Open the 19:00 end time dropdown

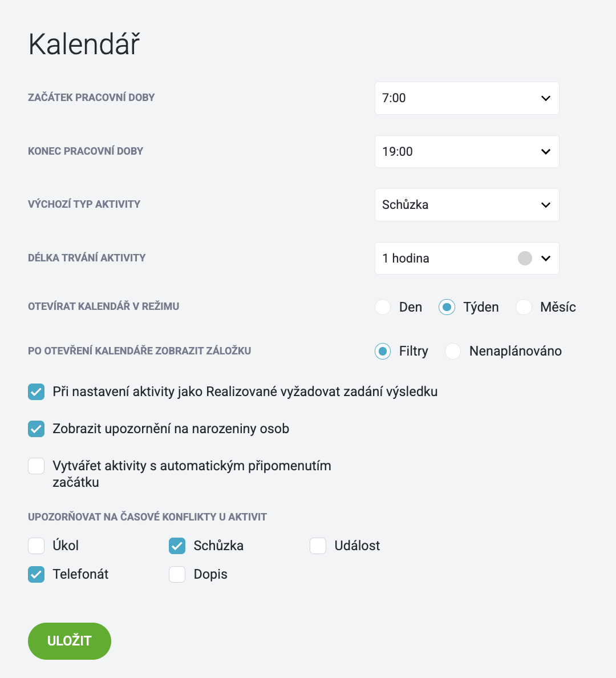tap(467, 151)
